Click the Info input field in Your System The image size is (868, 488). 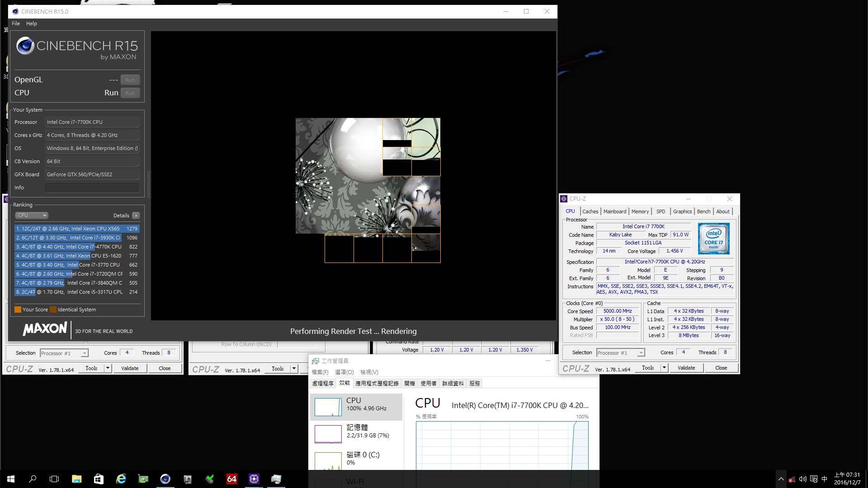pyautogui.click(x=92, y=188)
